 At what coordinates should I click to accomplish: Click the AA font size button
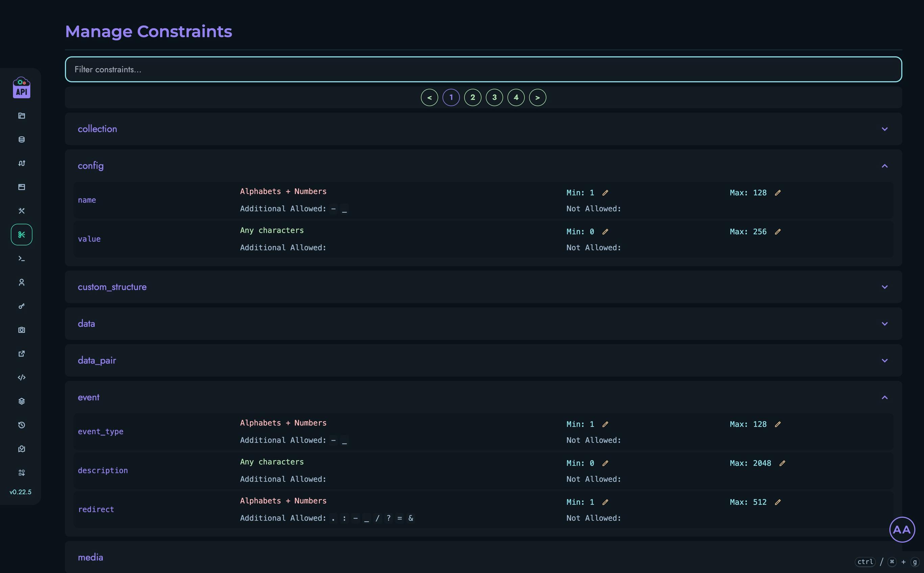902,530
